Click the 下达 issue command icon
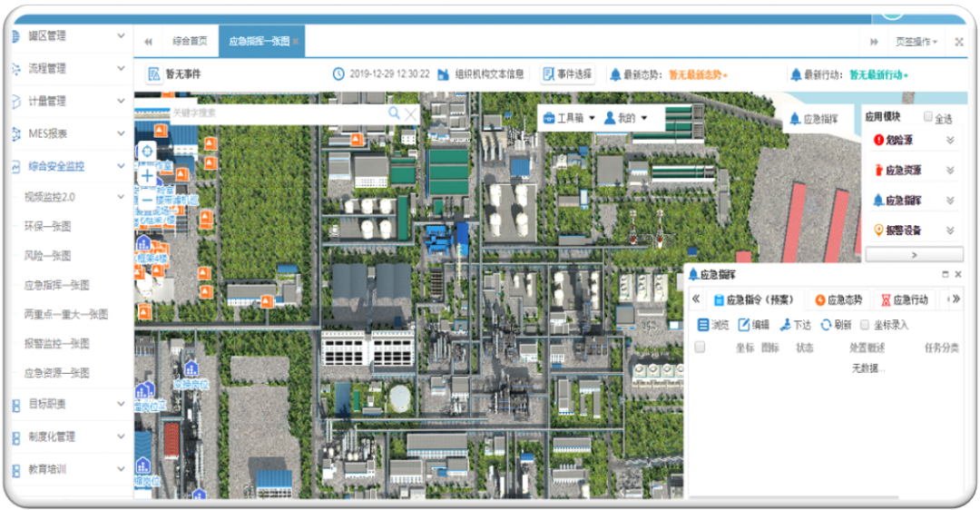This screenshot has width=980, height=510. point(785,325)
